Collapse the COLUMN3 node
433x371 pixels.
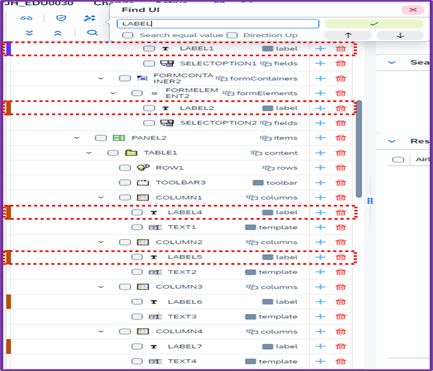click(101, 287)
